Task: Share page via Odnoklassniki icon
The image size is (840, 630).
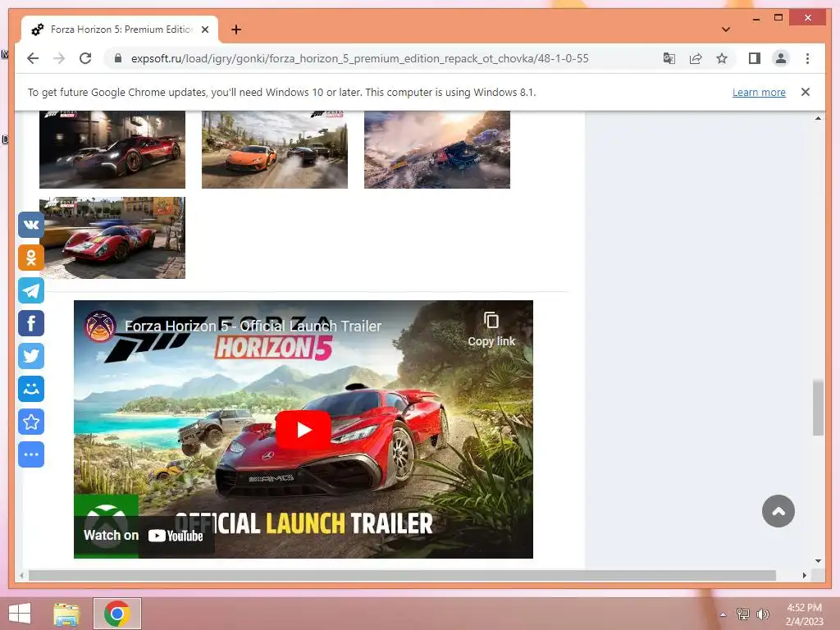Action: (x=31, y=258)
